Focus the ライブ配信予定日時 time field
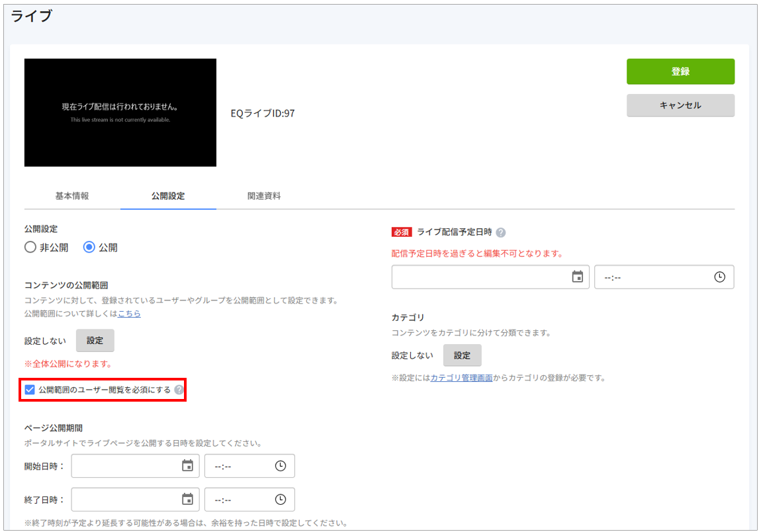Viewport: 761px width, 532px height. point(664,277)
